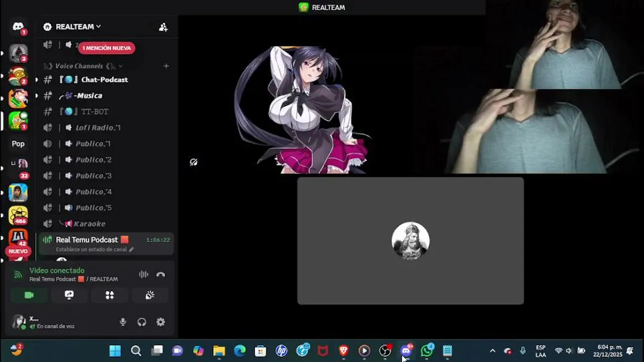Open Brave browser from taskbar
The width and height of the screenshot is (644, 362).
[x=344, y=351]
